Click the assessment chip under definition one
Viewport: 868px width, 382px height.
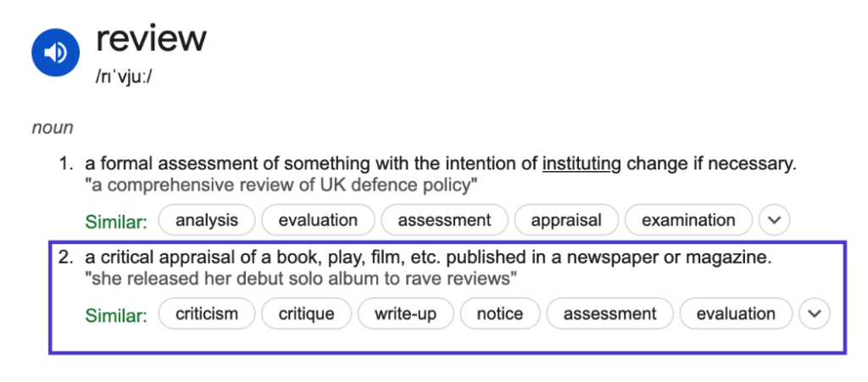point(444,220)
